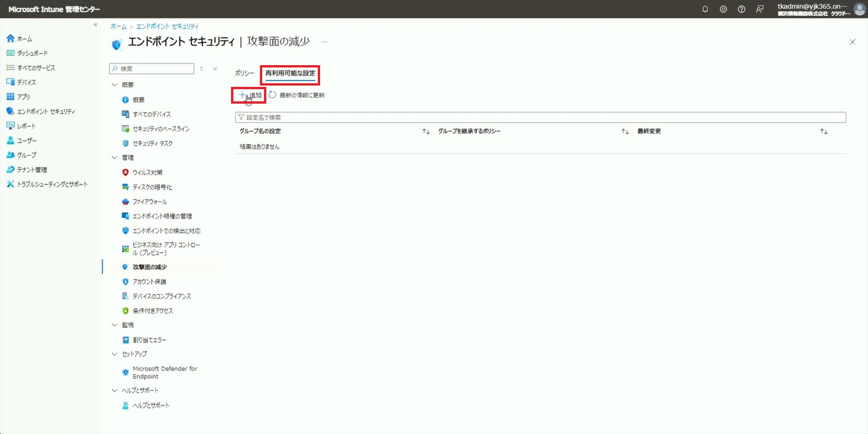
Task: Click エンドポイント セキュリティ shield icon in left nav
Action: click(10, 111)
